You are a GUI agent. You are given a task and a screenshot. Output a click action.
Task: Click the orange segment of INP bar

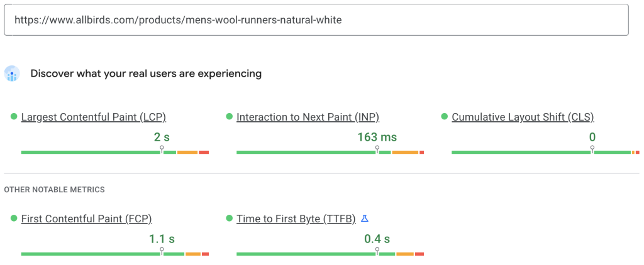click(405, 152)
